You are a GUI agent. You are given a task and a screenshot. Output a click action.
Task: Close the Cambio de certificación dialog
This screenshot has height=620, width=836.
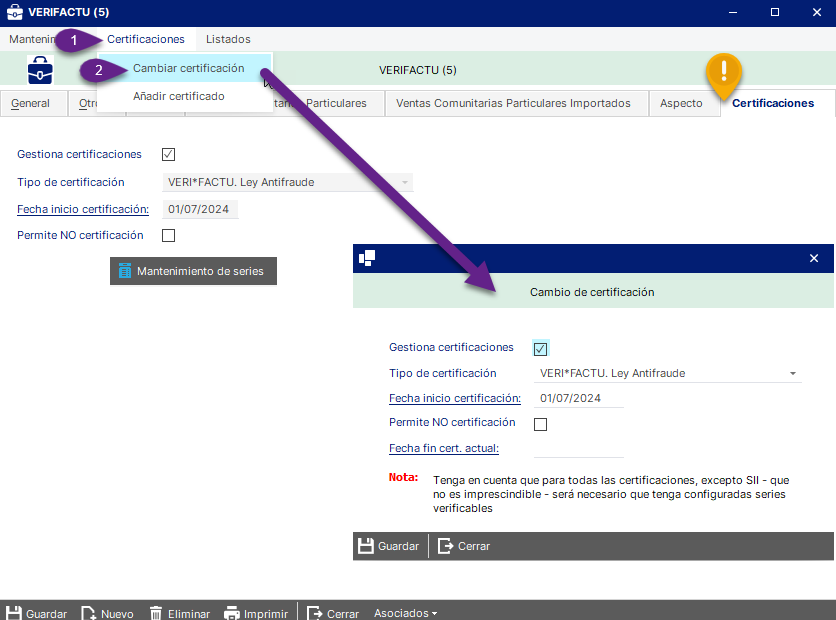814,259
